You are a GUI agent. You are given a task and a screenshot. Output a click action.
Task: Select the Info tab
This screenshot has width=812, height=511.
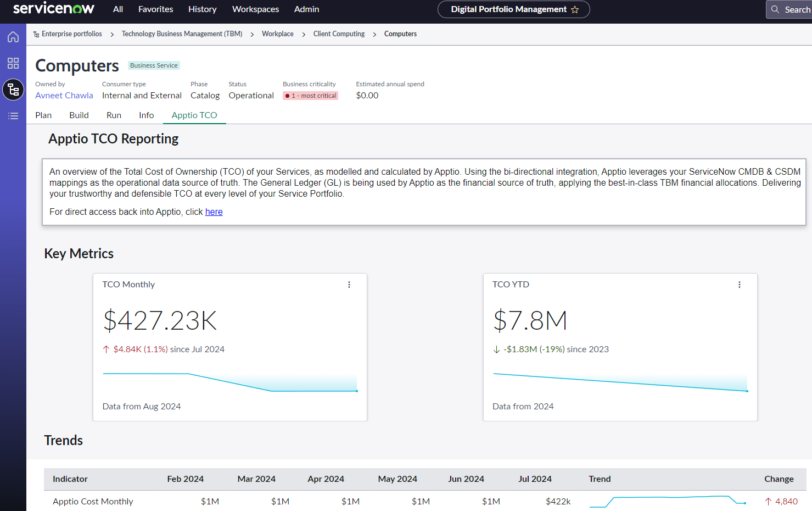coord(146,115)
